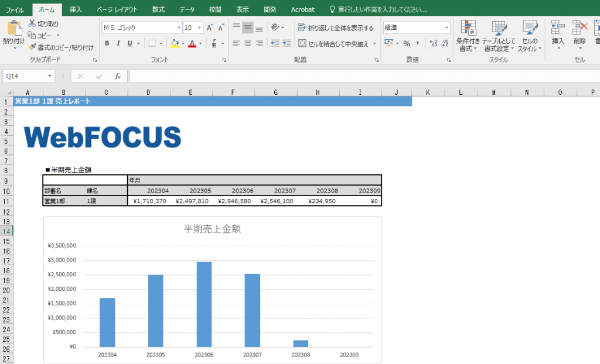This screenshot has height=364, width=600.
Task: Increase font size with large A icon
Action: tap(209, 28)
